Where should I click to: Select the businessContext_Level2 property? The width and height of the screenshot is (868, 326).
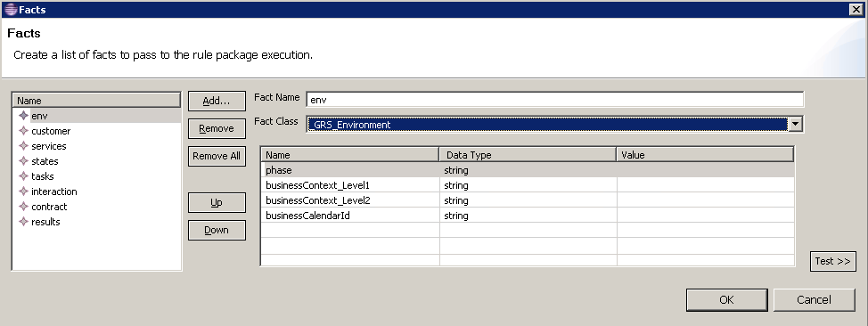(528, 200)
